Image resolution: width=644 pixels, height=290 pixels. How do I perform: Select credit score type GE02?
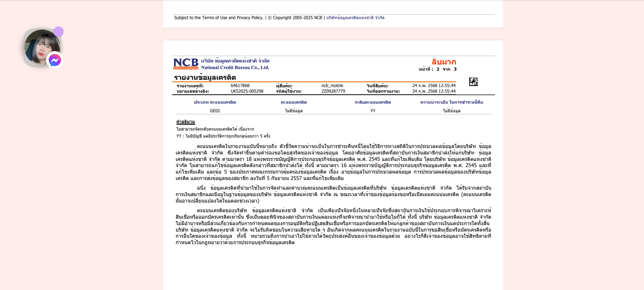[x=215, y=111]
